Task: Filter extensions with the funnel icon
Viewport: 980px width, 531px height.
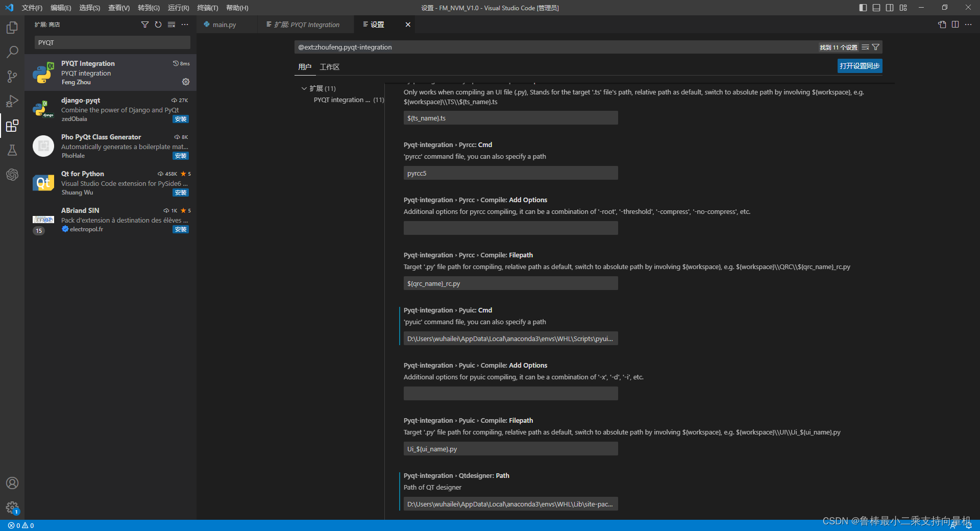Action: [x=145, y=25]
